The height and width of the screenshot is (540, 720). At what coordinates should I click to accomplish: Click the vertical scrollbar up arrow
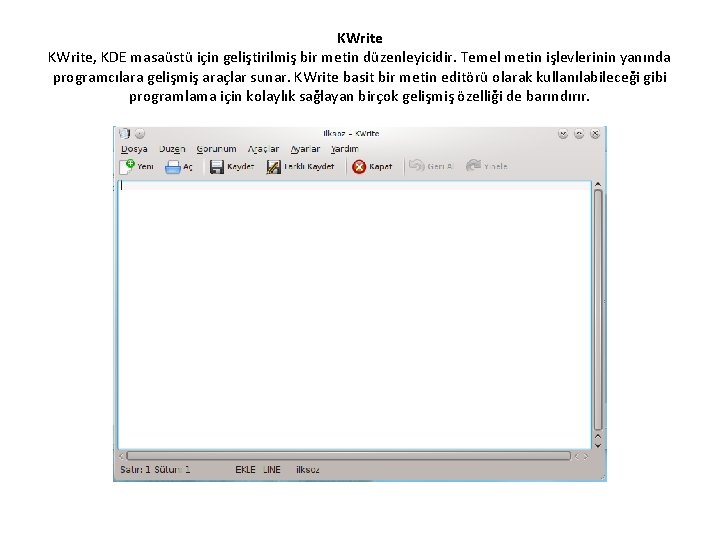pyautogui.click(x=598, y=185)
